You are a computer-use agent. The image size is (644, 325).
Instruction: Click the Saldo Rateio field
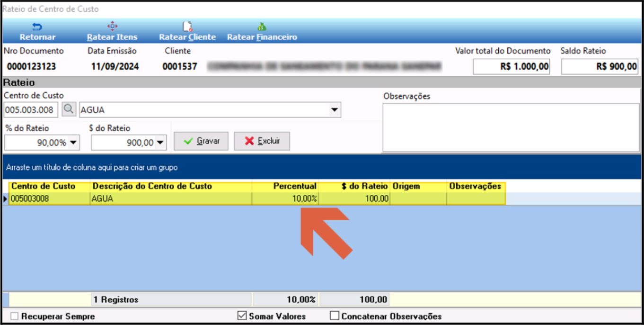pos(600,66)
